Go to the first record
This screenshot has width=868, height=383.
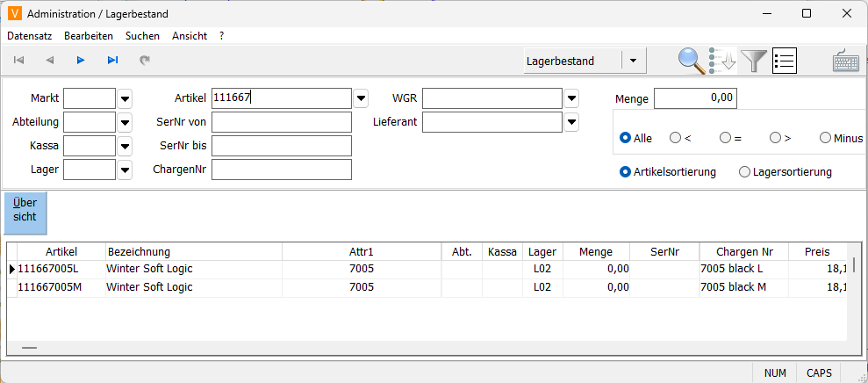(18, 61)
